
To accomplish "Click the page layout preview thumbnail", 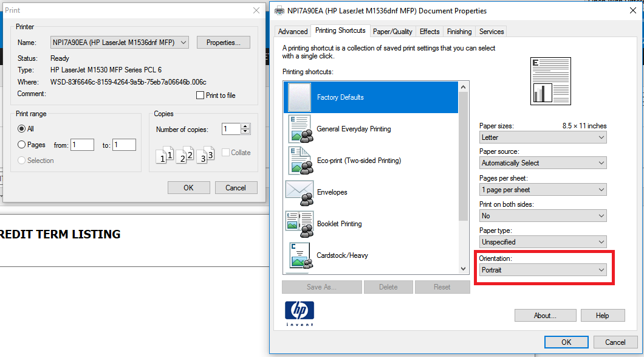I will [550, 81].
